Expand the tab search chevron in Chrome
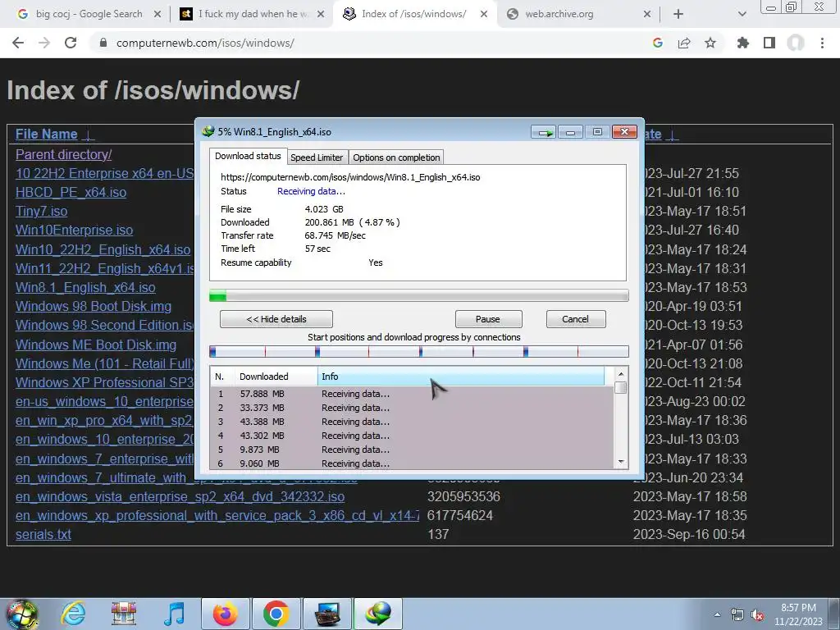Screen dimensions: 840x630 pyautogui.click(x=742, y=14)
